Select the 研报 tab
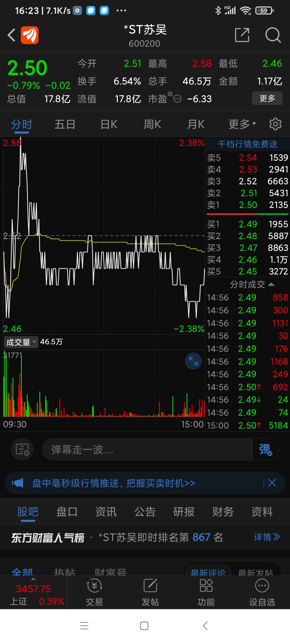 [184, 512]
